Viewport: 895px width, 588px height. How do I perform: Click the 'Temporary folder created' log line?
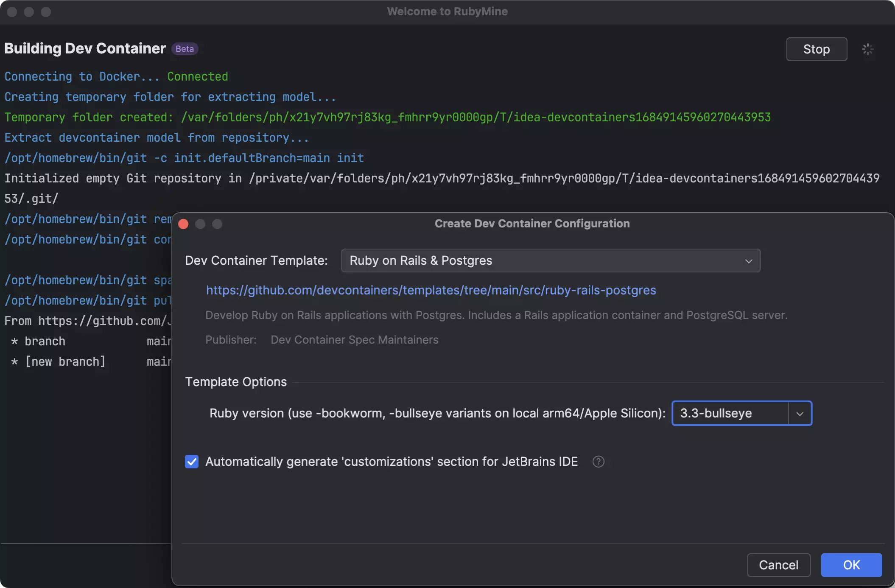coord(387,118)
